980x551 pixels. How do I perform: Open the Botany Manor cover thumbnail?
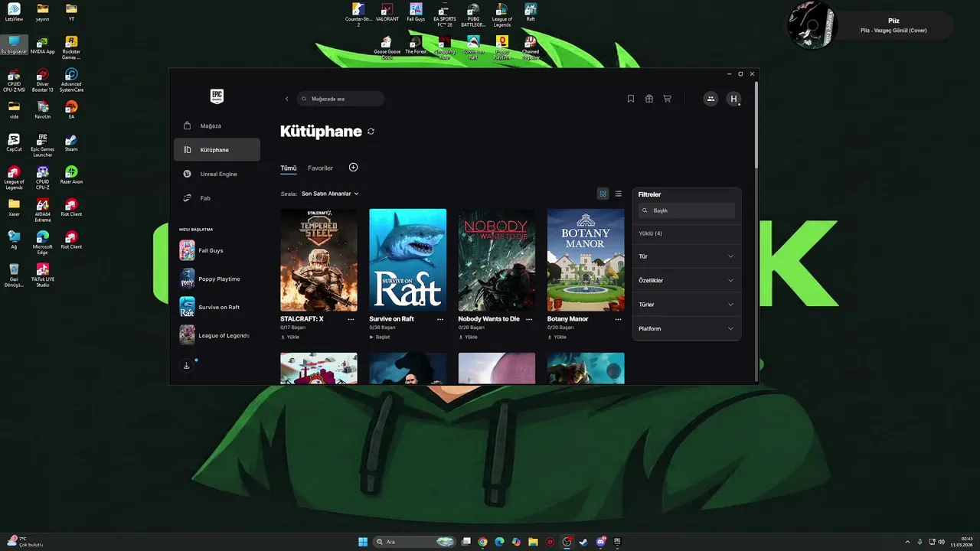[586, 260]
